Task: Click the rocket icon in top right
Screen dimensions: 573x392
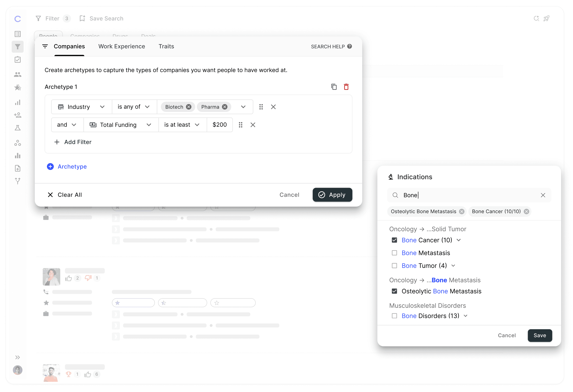Action: [546, 18]
